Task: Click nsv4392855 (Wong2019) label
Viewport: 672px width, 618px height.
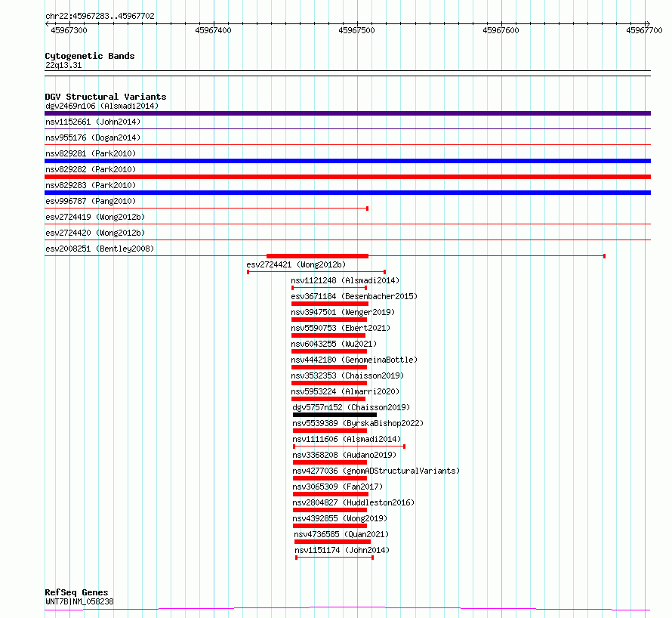Action: pyautogui.click(x=340, y=518)
